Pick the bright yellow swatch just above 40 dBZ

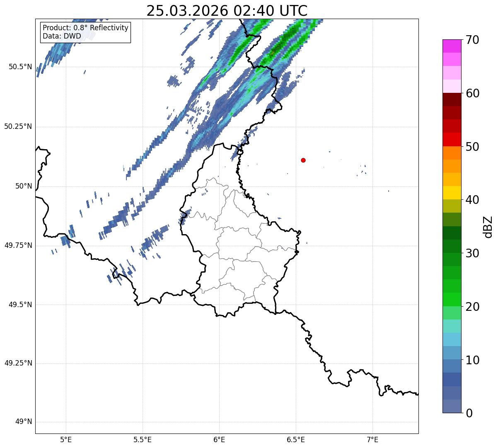pos(452,193)
